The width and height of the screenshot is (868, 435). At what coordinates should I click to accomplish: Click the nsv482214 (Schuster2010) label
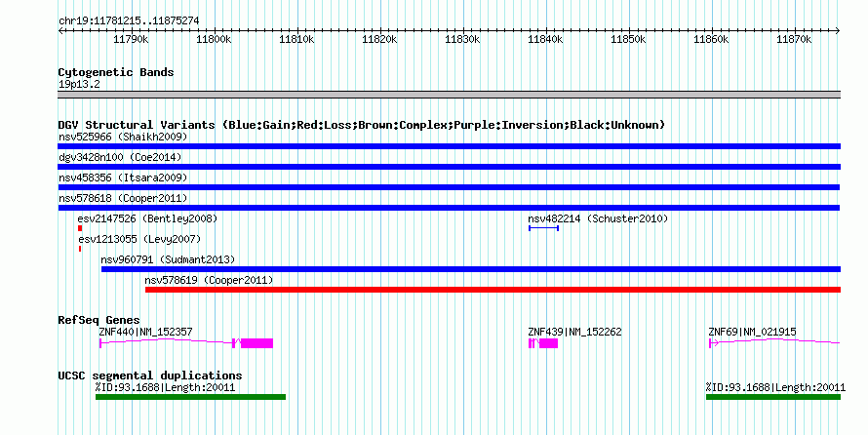(598, 218)
